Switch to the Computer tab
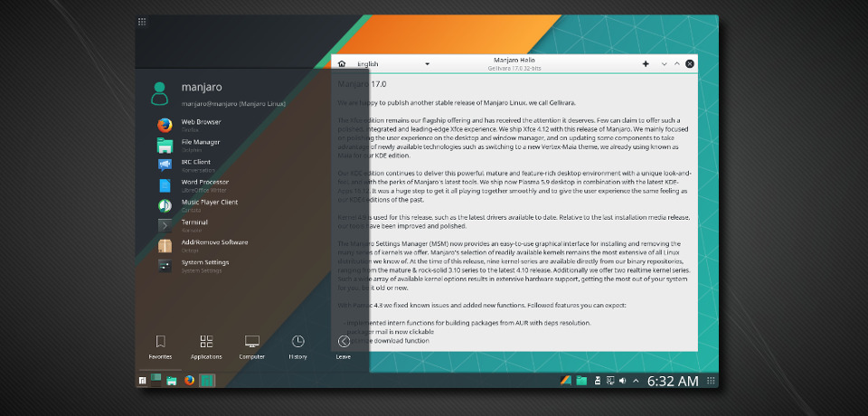 click(x=252, y=346)
